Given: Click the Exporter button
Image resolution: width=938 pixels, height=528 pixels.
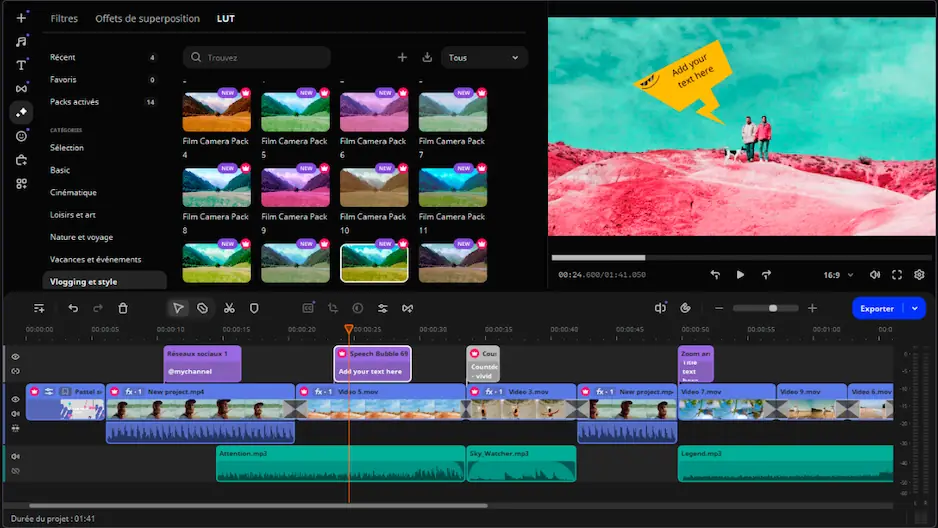Looking at the screenshot, I should coord(877,308).
